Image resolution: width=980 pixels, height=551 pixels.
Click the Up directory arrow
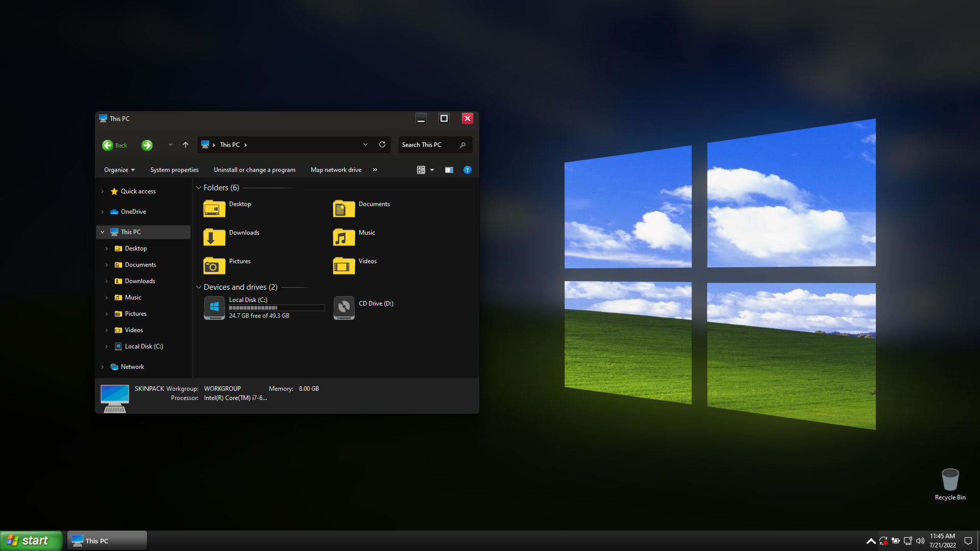pos(185,145)
